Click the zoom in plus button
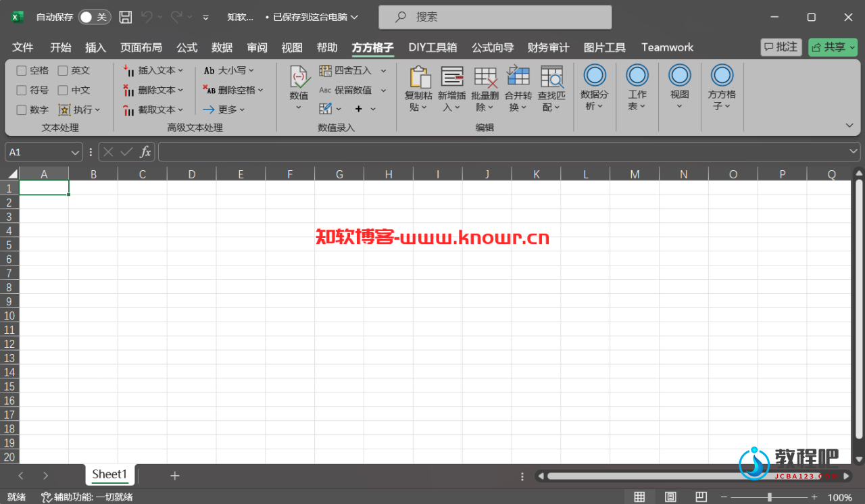This screenshot has width=865, height=504. (814, 497)
